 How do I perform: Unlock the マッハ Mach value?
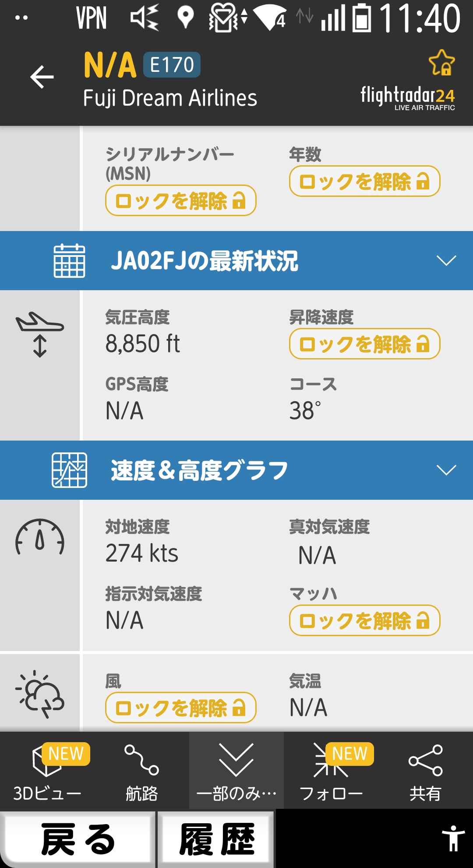click(x=364, y=621)
